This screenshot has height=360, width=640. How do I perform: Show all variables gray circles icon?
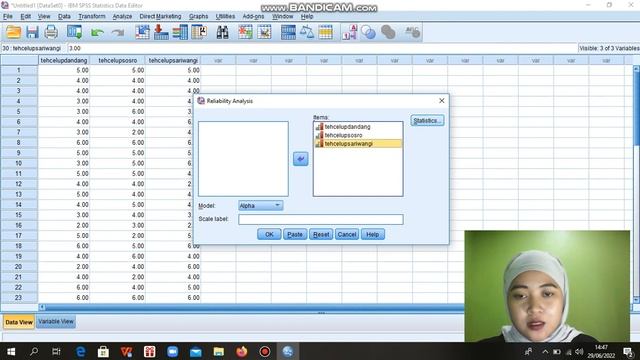388,32
